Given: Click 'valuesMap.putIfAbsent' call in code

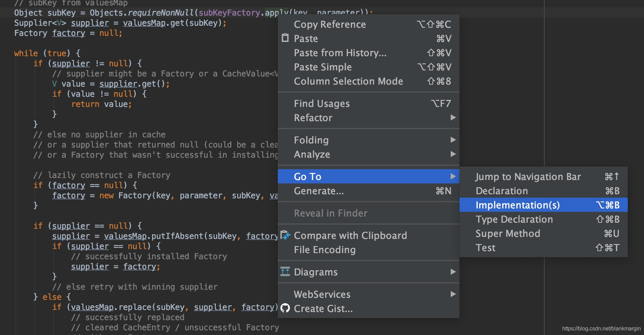Looking at the screenshot, I should 154,236.
